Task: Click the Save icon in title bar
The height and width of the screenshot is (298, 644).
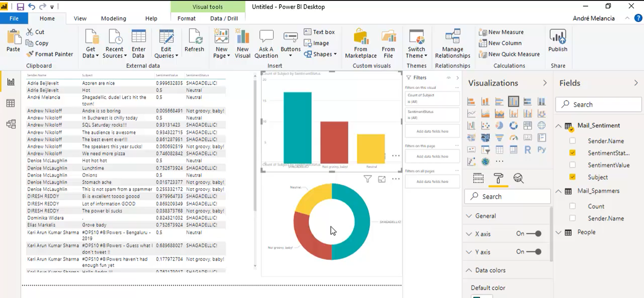Action: (20, 7)
